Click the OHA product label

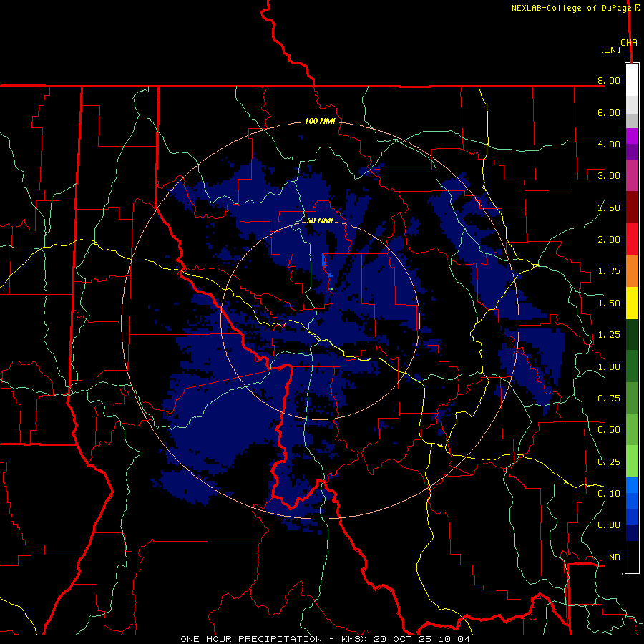629,43
